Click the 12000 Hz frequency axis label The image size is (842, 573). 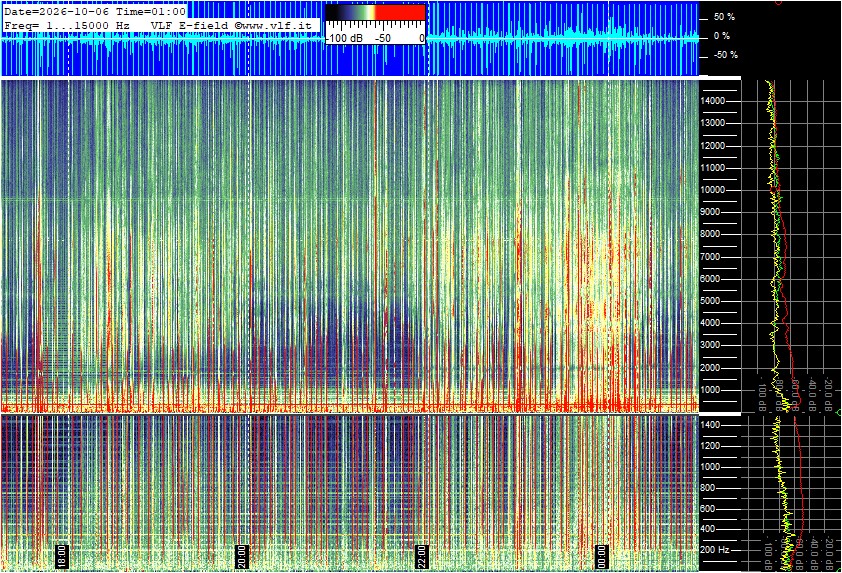[712, 146]
